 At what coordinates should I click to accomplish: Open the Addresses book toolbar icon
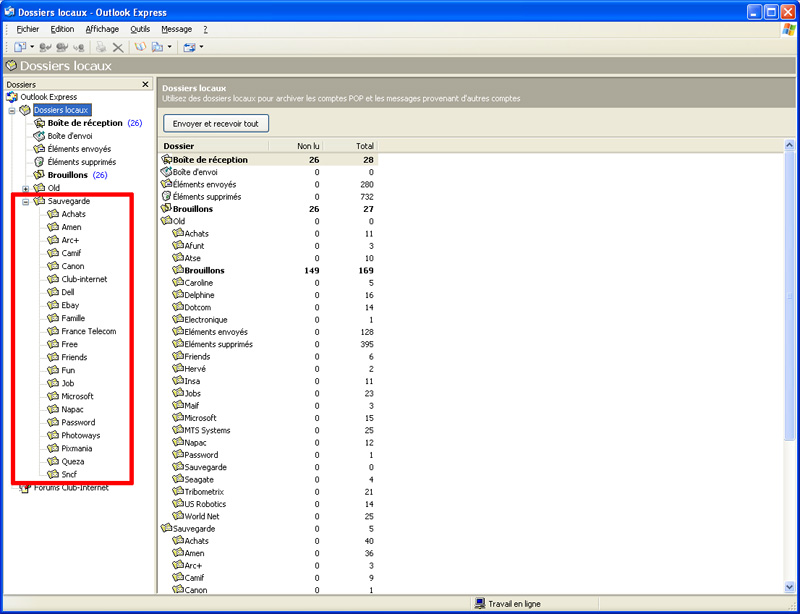pos(140,47)
